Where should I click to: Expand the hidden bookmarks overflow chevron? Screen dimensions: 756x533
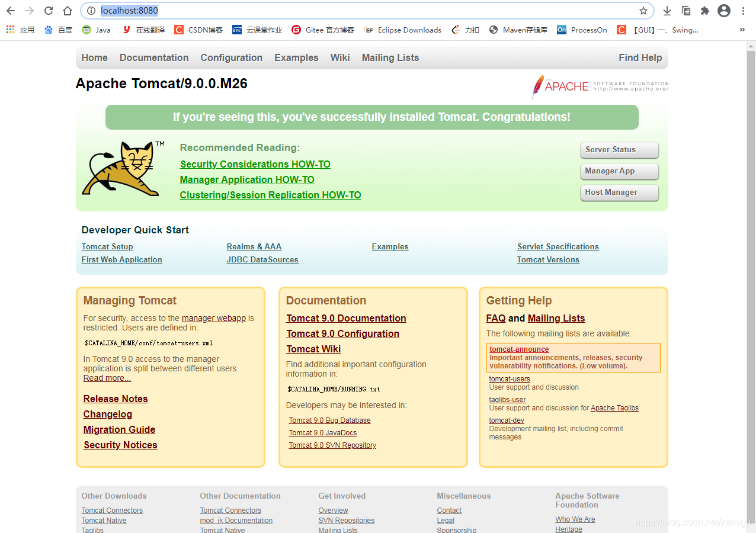click(742, 30)
